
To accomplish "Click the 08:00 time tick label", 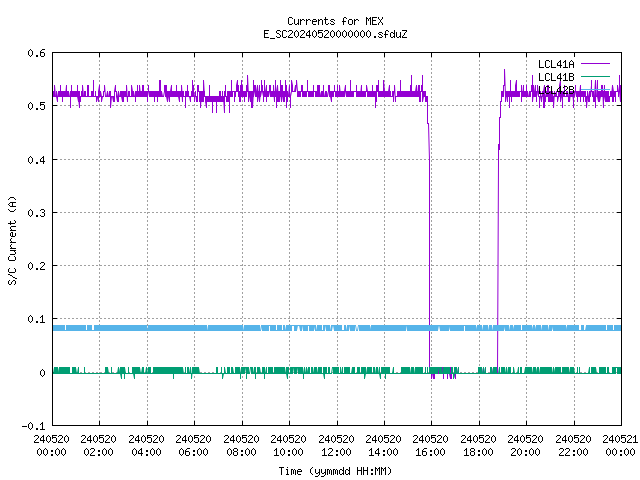I will (x=241, y=452).
